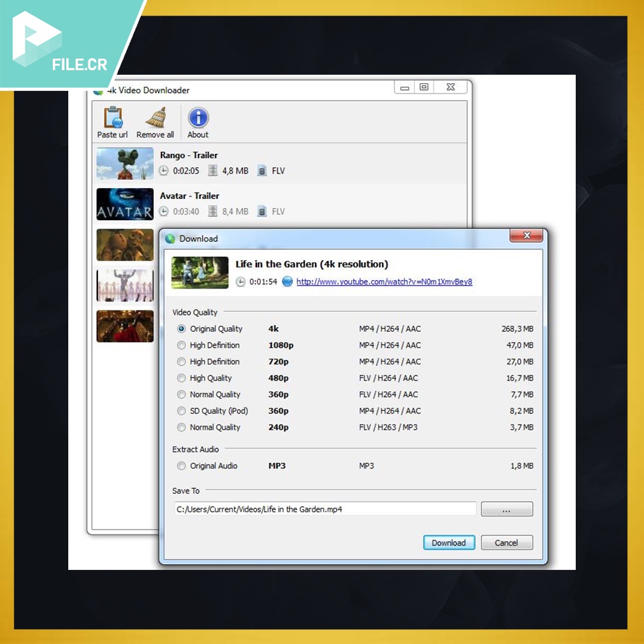Click the Cancel button

(507, 542)
